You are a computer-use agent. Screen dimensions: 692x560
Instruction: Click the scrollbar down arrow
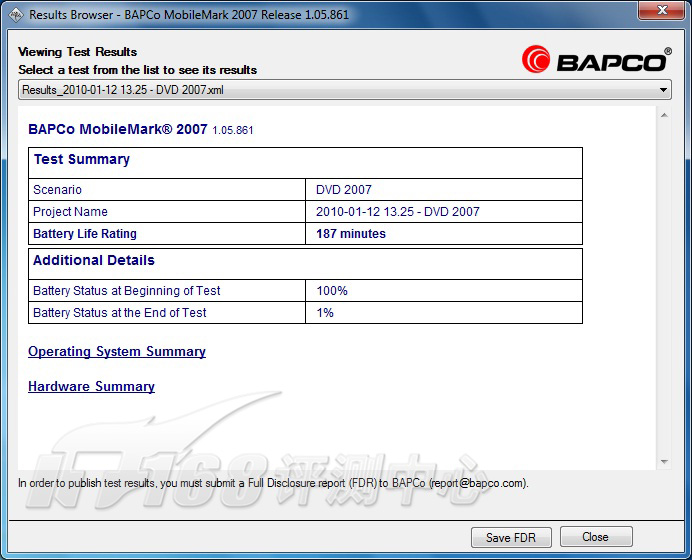tap(664, 462)
